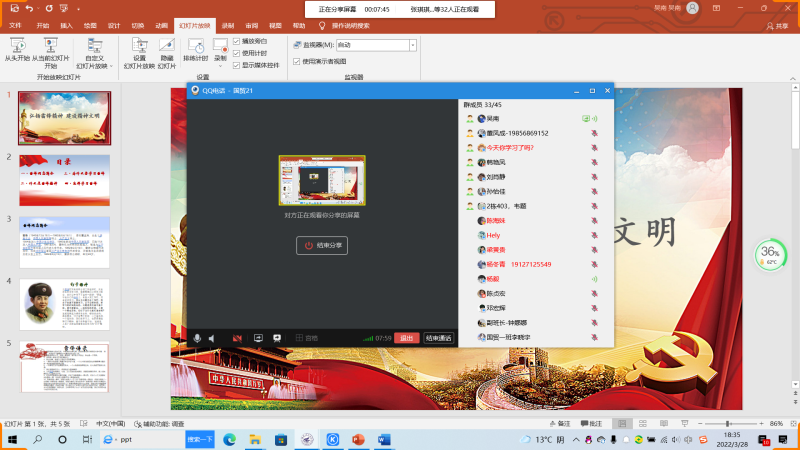Start slideshow from beginning (从头开始)
Screen dimensions: 800x450
coord(18,50)
